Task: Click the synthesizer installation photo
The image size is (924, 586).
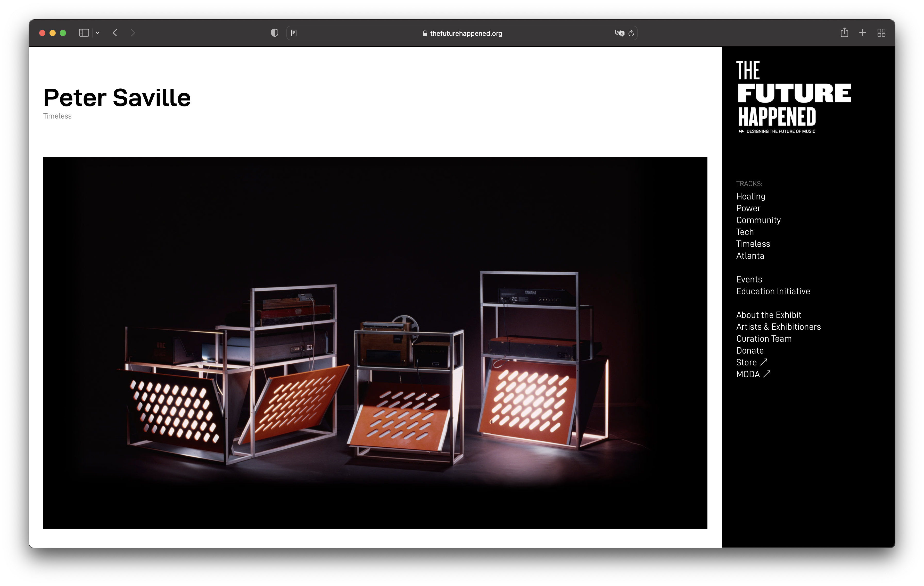Action: click(x=375, y=343)
